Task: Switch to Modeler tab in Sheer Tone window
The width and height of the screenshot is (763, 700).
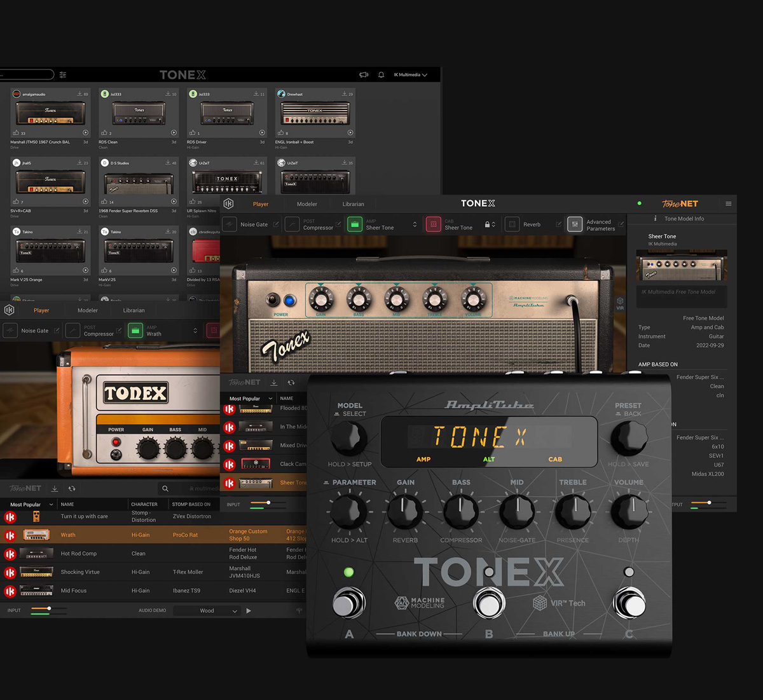Action: [x=307, y=204]
